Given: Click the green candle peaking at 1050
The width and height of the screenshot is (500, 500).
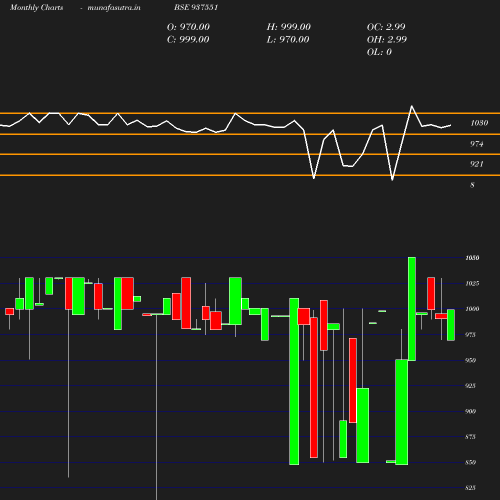Looking at the screenshot, I should click(412, 309).
